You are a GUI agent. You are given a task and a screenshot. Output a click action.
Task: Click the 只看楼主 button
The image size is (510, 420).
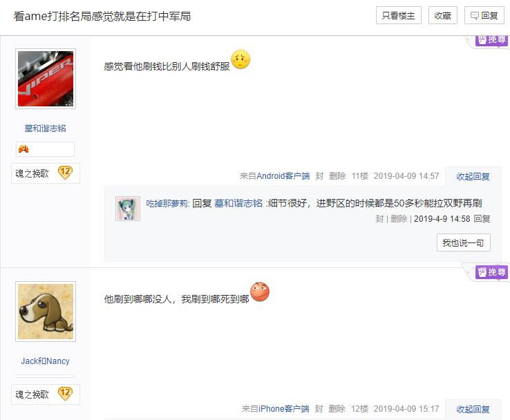click(x=399, y=15)
